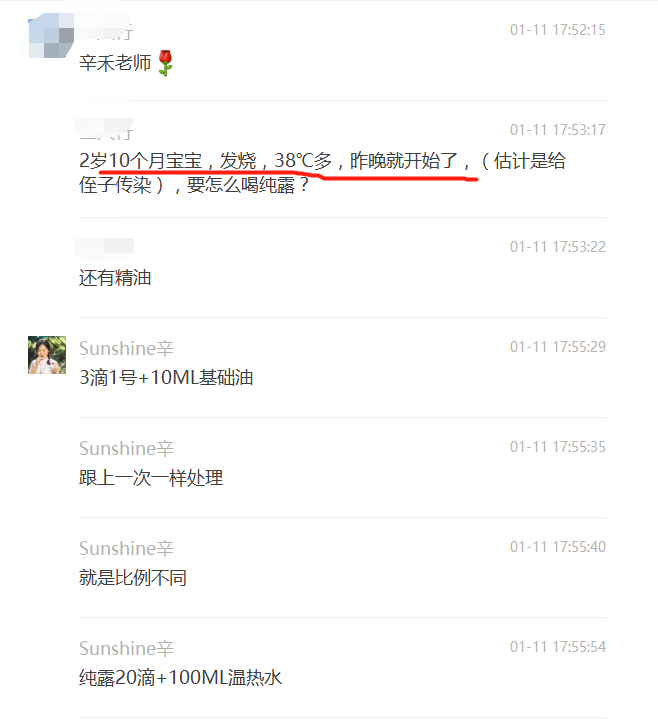The width and height of the screenshot is (658, 723).
Task: Click timestamp 01-11 17:53:17
Action: pyautogui.click(x=557, y=130)
